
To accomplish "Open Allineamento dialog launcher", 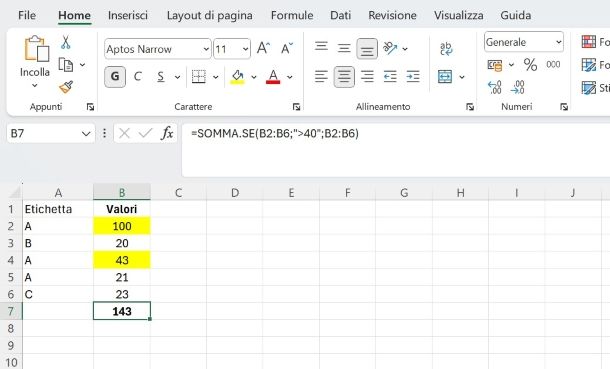I will coord(470,107).
